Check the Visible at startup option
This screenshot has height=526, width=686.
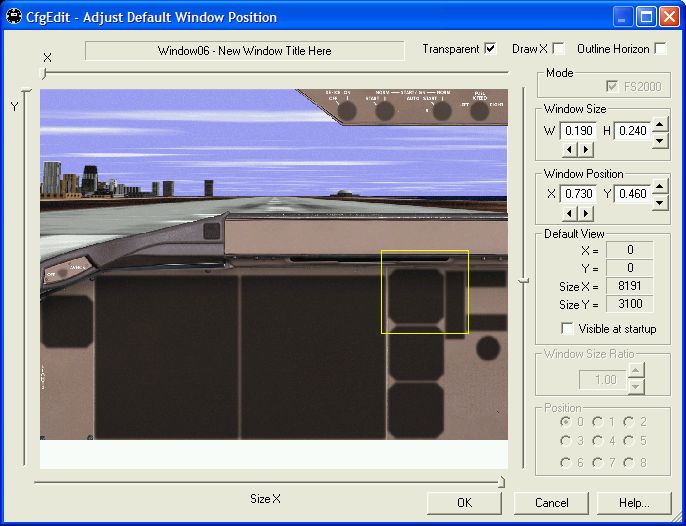click(x=568, y=329)
